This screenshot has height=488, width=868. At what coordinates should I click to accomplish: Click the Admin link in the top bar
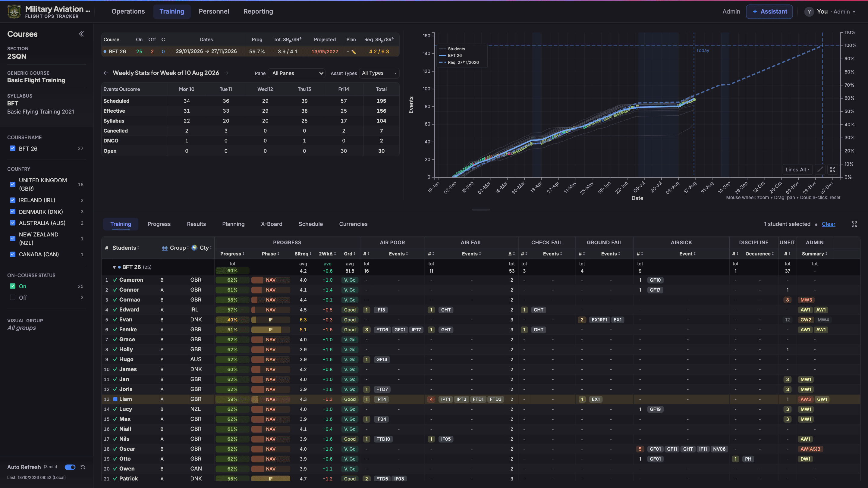point(731,11)
